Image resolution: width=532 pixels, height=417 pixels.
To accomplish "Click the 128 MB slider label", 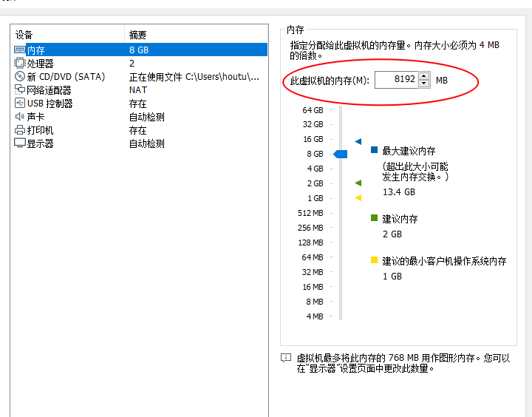I will pos(310,243).
